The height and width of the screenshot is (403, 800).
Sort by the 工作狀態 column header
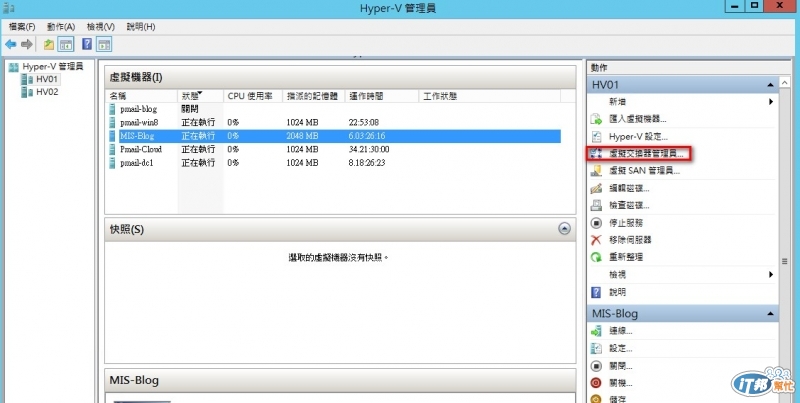coord(489,96)
